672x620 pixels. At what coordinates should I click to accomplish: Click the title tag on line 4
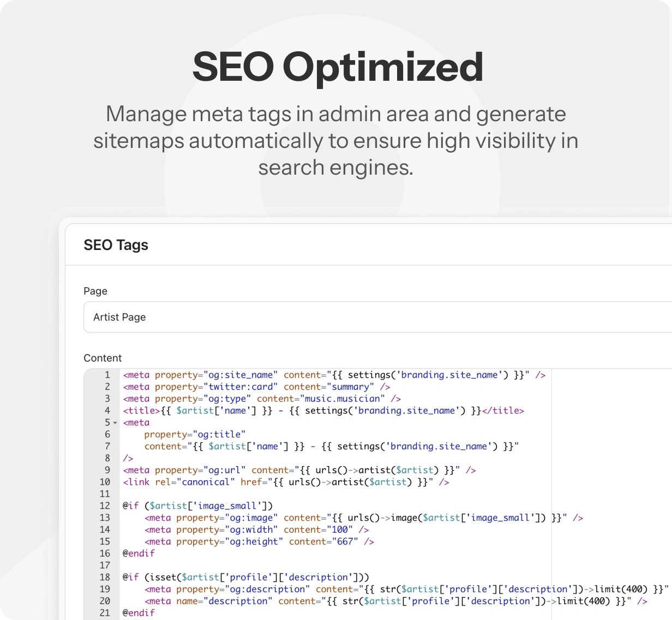coord(323,411)
